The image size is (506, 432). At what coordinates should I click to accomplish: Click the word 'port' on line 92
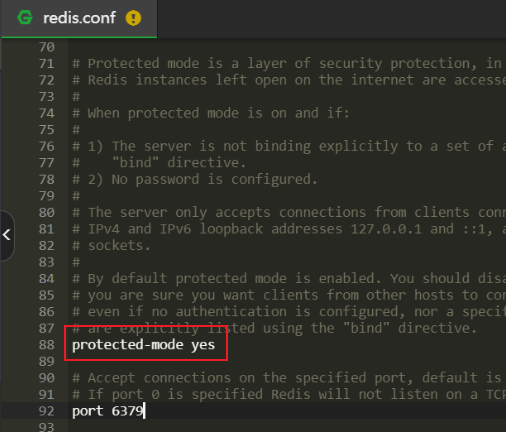tap(88, 412)
